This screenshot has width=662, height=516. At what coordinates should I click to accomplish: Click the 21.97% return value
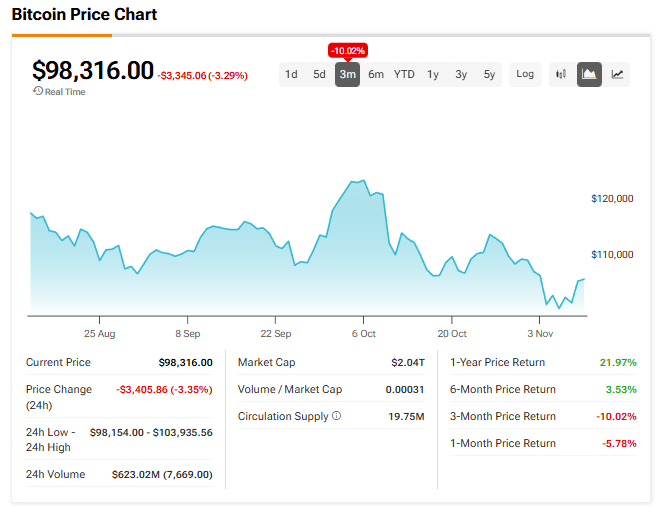(618, 362)
